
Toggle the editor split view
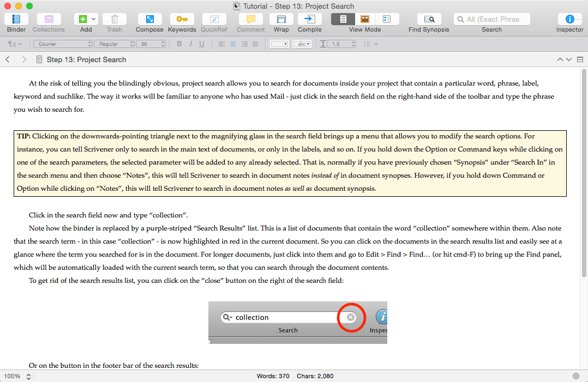pyautogui.click(x=580, y=59)
